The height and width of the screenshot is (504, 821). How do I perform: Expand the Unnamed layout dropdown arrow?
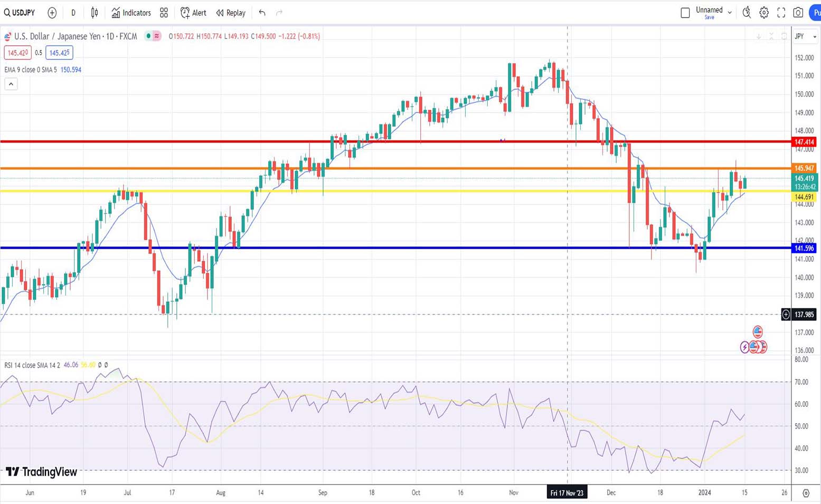(730, 13)
